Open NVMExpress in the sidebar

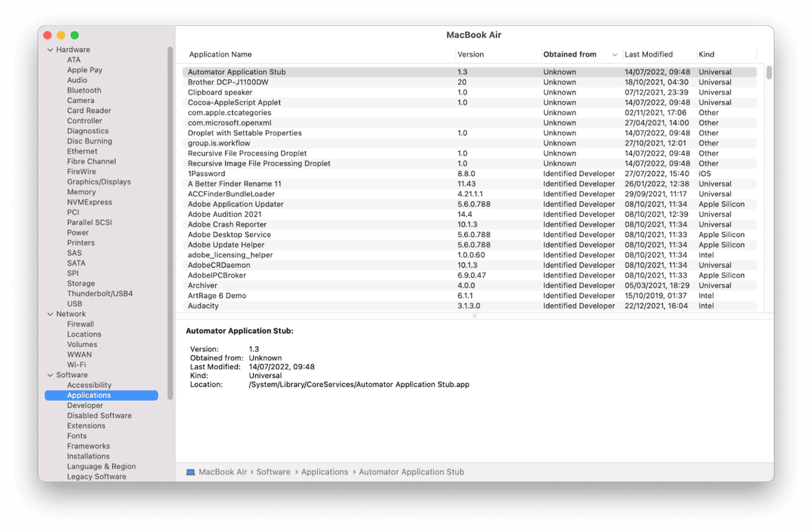point(89,202)
